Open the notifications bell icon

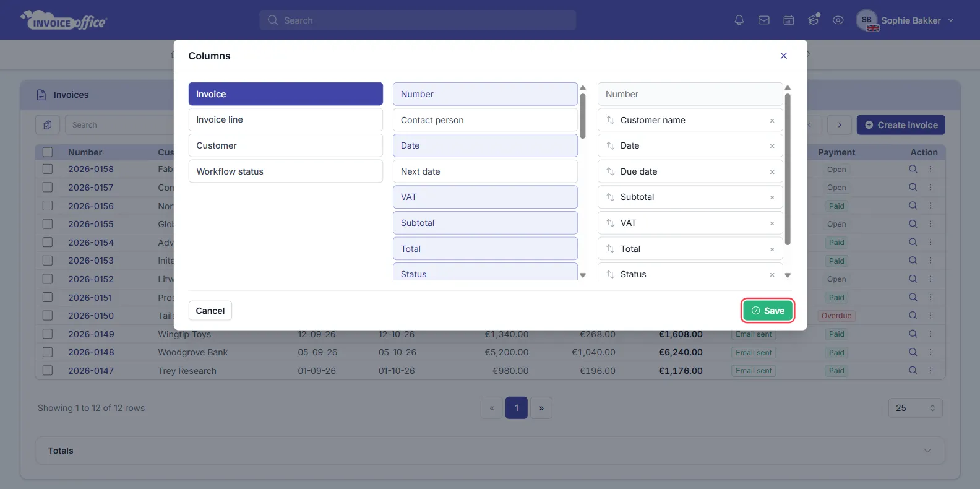pos(739,20)
